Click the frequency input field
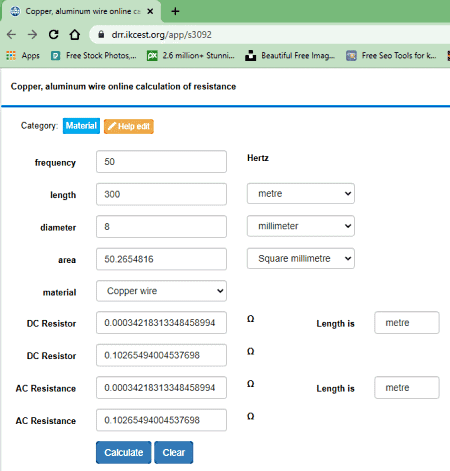This screenshot has height=471, width=450. click(161, 162)
